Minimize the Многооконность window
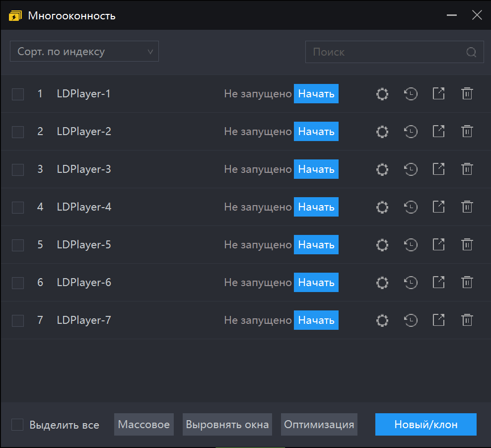491x448 pixels. 452,15
